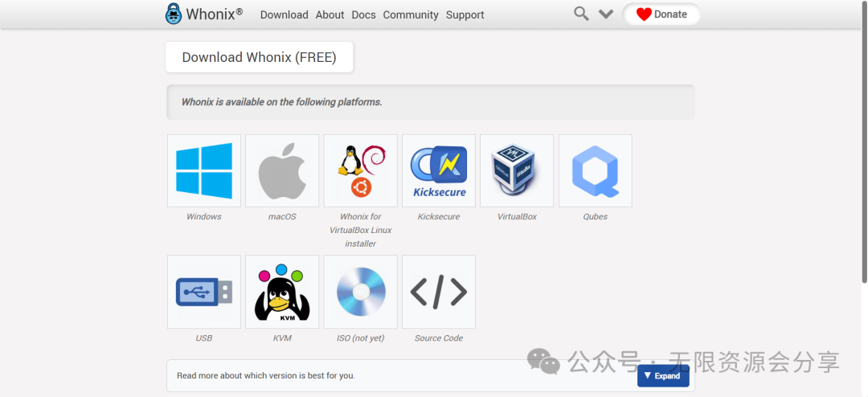Select the USB drive icon
Viewport: 868px width, 397px height.
coord(203,292)
